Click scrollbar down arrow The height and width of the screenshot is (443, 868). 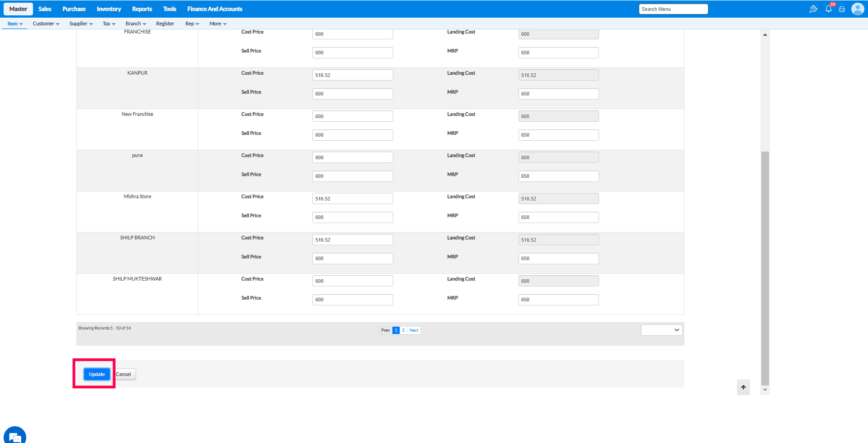765,390
